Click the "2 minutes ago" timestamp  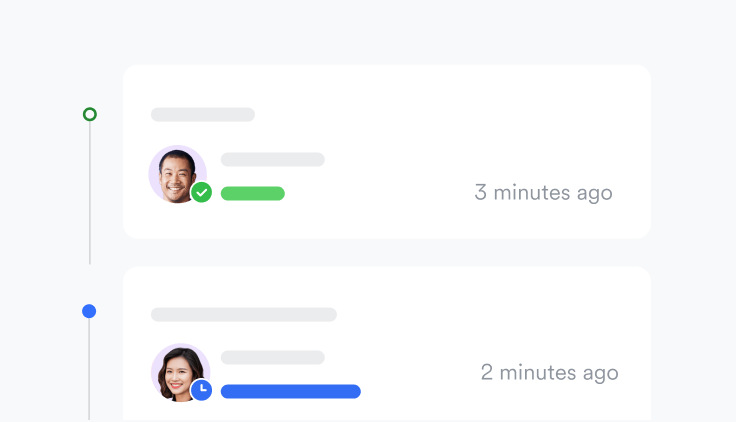click(550, 373)
